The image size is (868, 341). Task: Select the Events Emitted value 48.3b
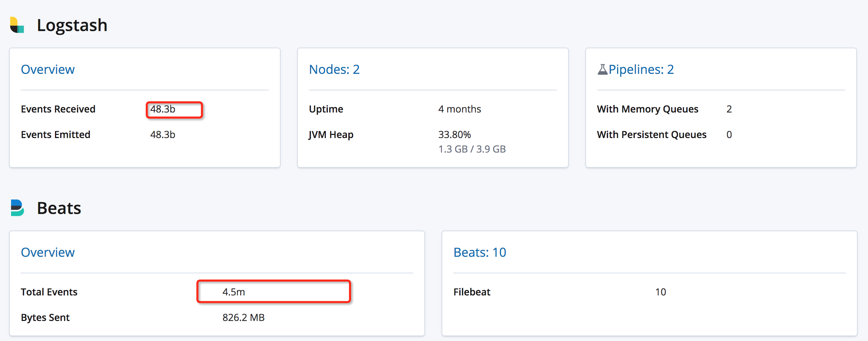point(163,135)
